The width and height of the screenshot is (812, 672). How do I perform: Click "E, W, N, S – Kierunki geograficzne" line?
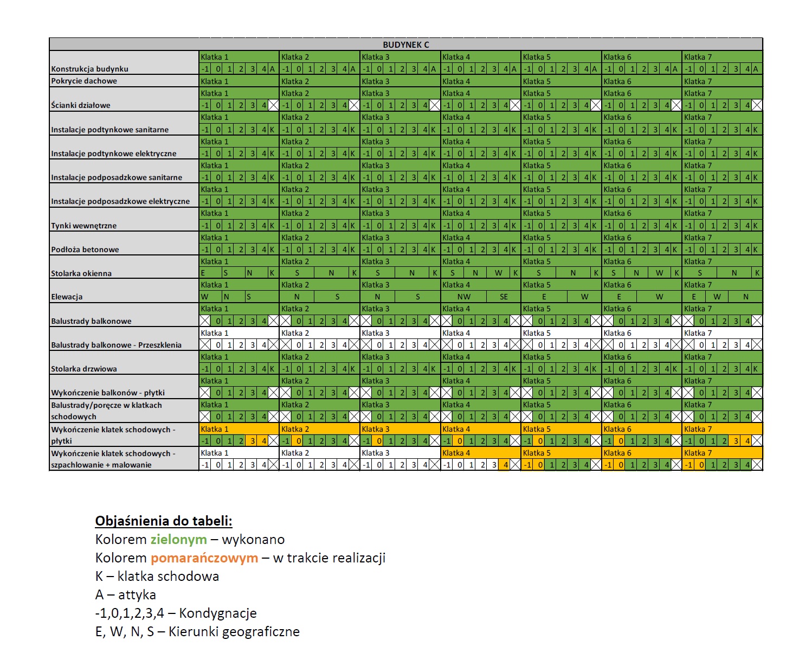[x=197, y=632]
